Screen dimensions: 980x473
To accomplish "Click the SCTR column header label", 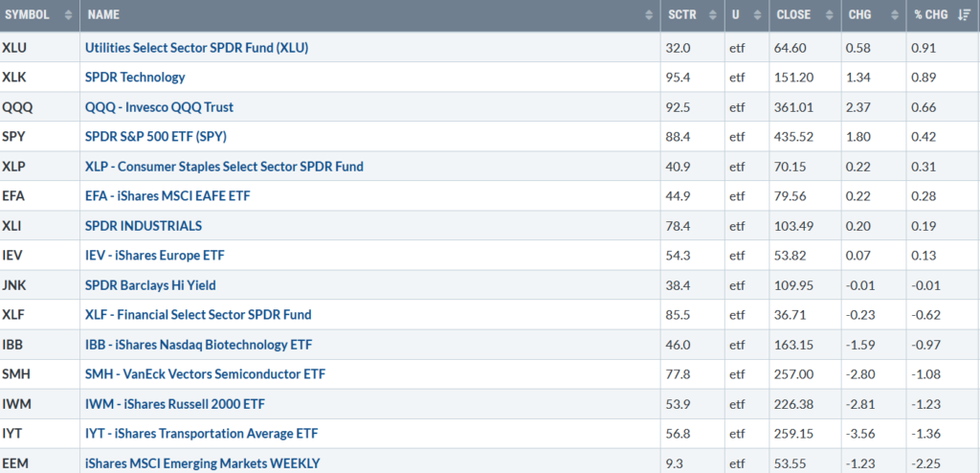I will [681, 15].
